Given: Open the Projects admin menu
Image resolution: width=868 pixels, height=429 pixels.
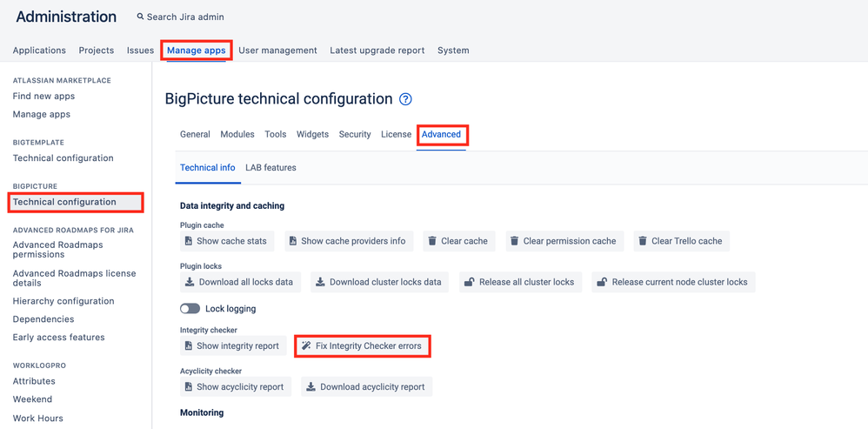Looking at the screenshot, I should [x=97, y=50].
